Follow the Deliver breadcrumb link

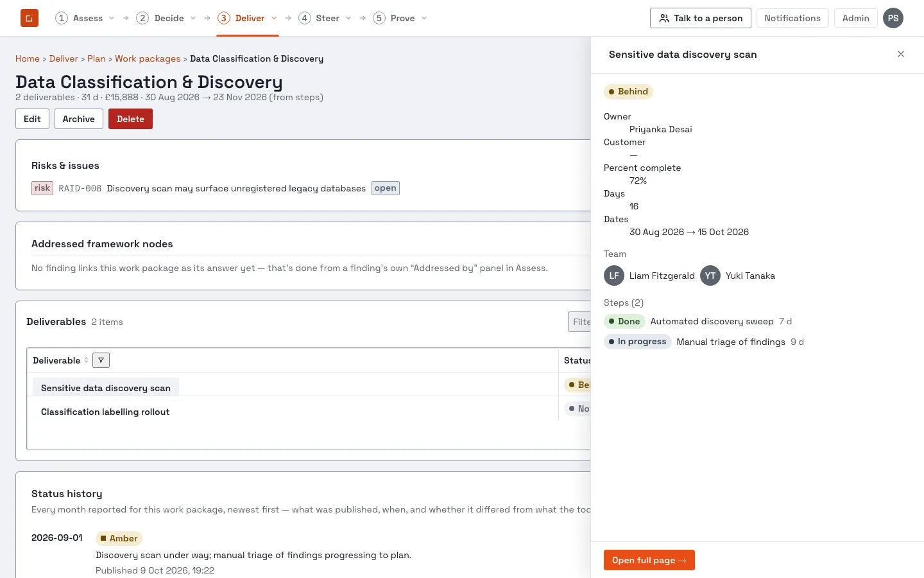pos(64,58)
